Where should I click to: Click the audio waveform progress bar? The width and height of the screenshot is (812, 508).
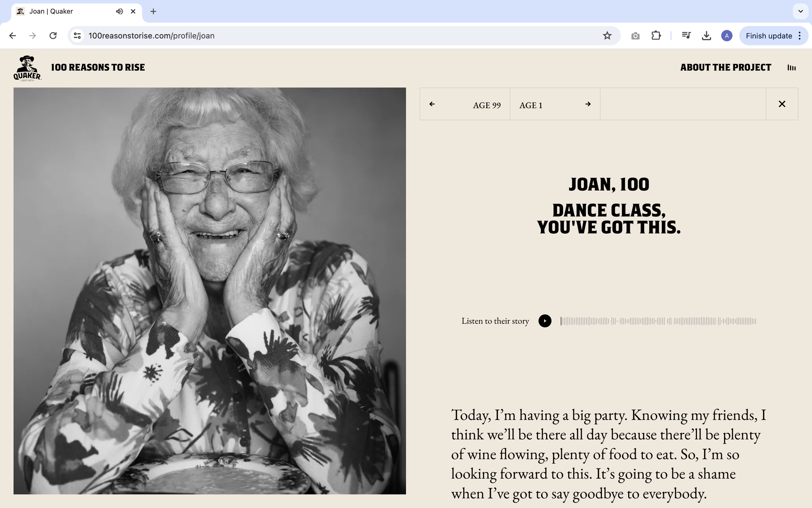click(x=658, y=321)
